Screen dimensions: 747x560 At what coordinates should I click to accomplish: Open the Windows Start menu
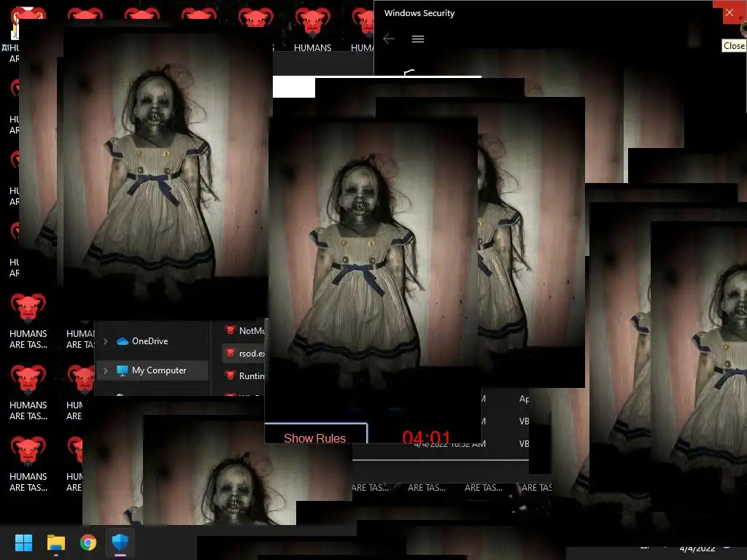[23, 542]
